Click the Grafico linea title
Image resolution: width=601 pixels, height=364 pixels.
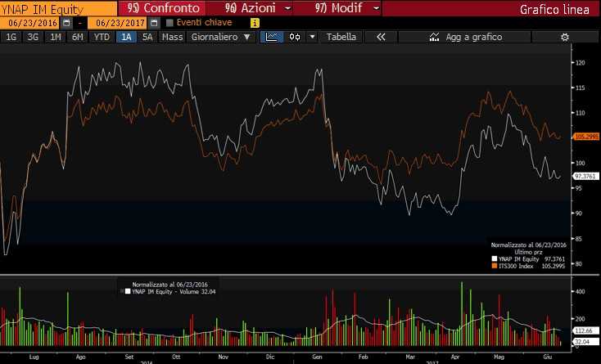(554, 10)
